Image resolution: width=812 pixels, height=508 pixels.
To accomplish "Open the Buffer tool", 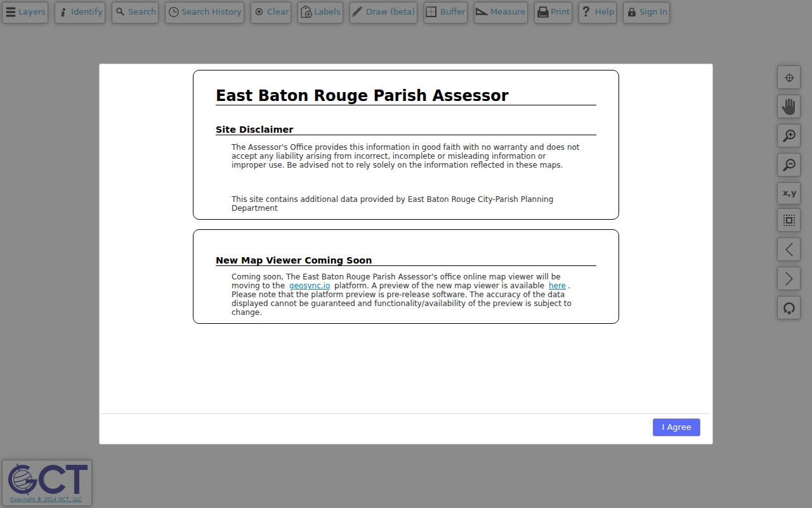I will 445,12.
